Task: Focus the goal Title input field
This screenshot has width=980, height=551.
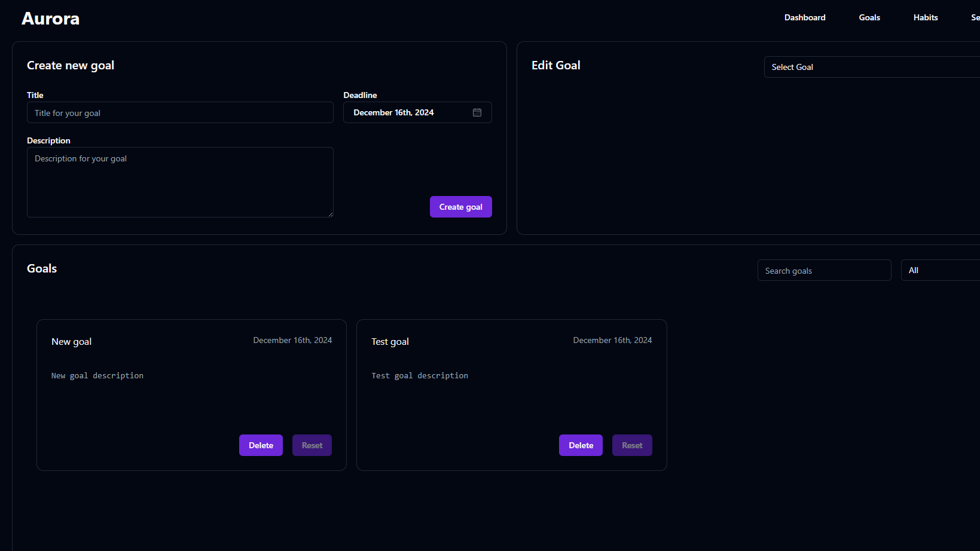Action: [x=179, y=112]
